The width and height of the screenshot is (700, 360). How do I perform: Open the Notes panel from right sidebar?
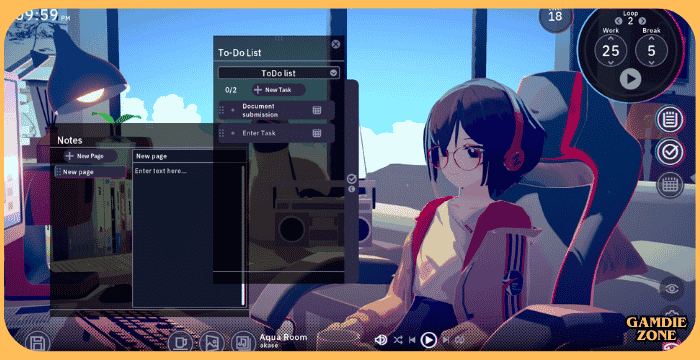click(x=670, y=119)
